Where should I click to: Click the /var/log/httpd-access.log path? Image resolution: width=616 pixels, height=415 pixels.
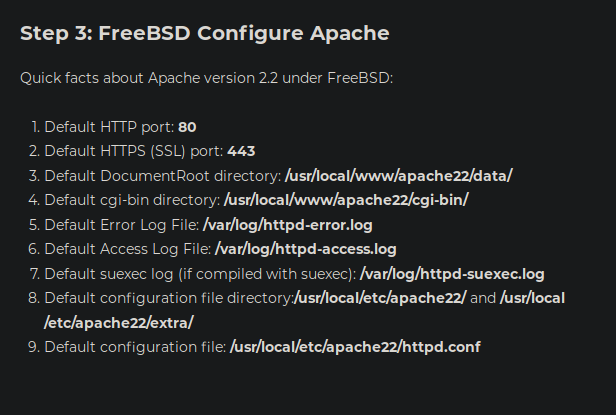point(305,249)
